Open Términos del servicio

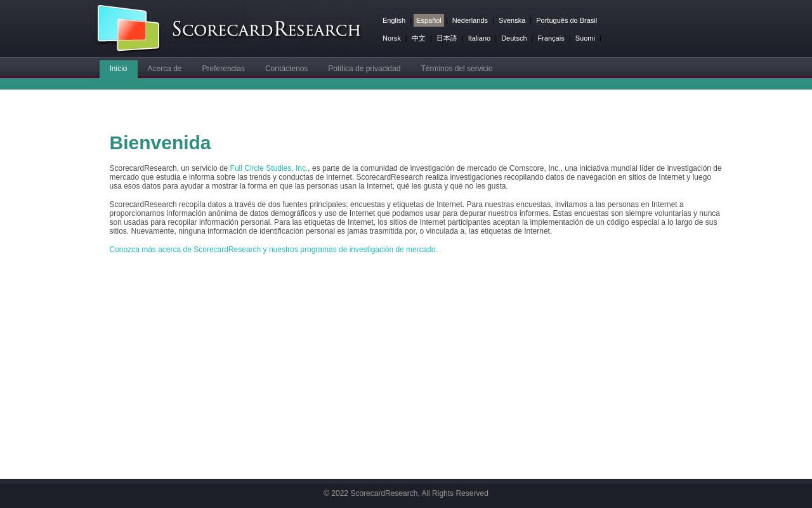point(457,69)
